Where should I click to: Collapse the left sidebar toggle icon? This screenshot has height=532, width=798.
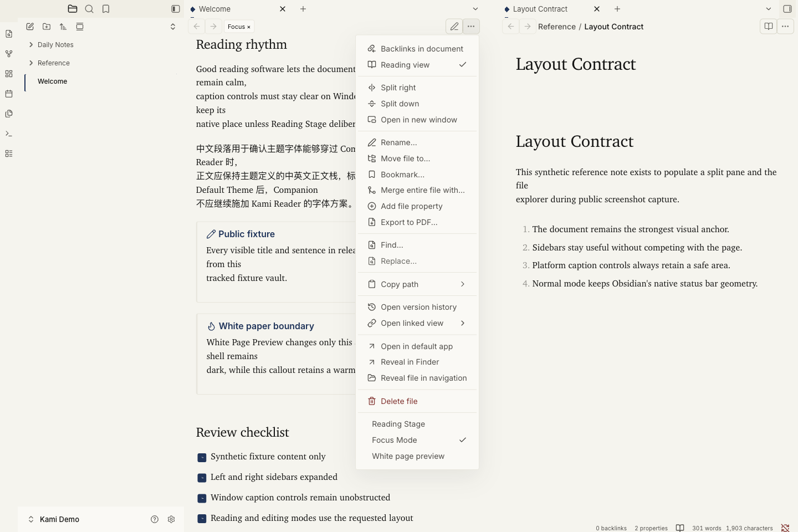(176, 9)
